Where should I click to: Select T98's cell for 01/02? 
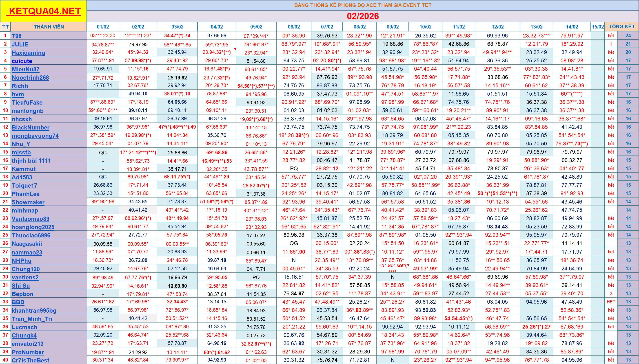click(x=103, y=35)
